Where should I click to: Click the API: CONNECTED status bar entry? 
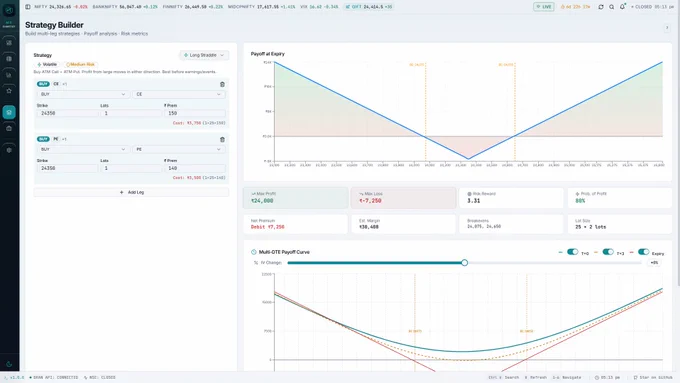click(x=54, y=377)
